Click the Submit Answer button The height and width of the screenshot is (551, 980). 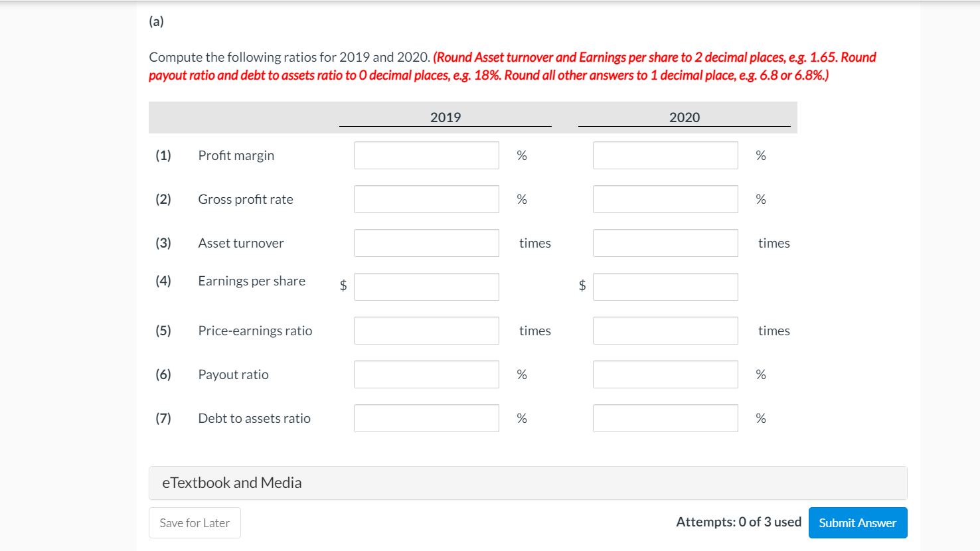click(x=857, y=522)
